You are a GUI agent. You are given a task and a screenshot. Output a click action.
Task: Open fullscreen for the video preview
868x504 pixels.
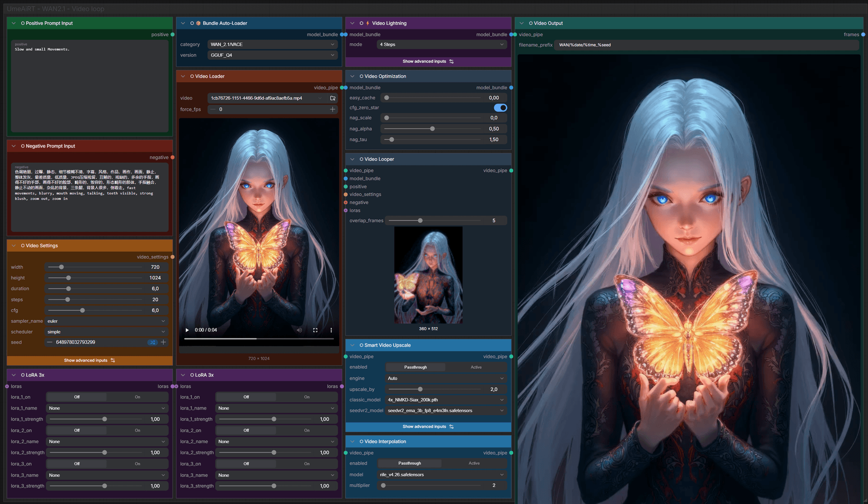tap(315, 330)
